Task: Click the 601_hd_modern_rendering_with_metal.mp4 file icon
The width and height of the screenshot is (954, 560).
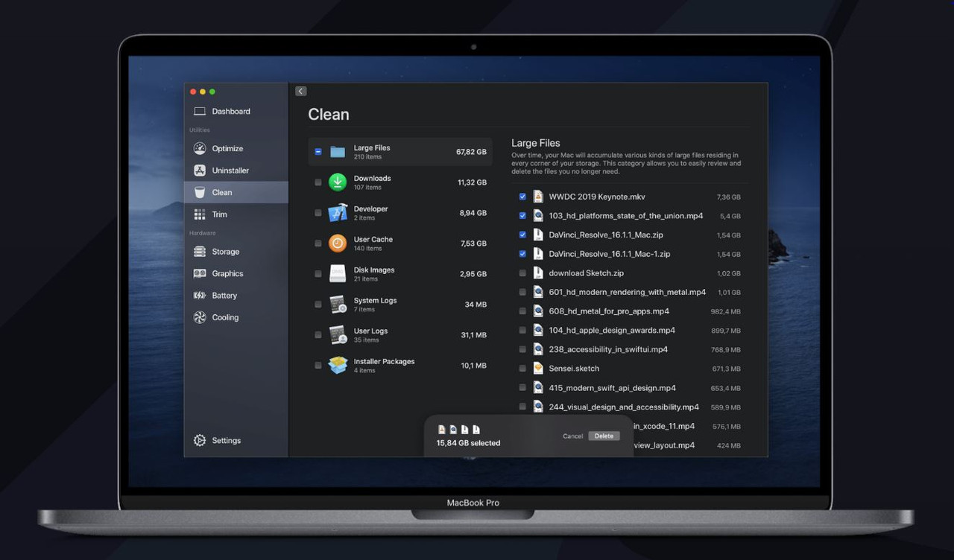Action: pyautogui.click(x=538, y=292)
